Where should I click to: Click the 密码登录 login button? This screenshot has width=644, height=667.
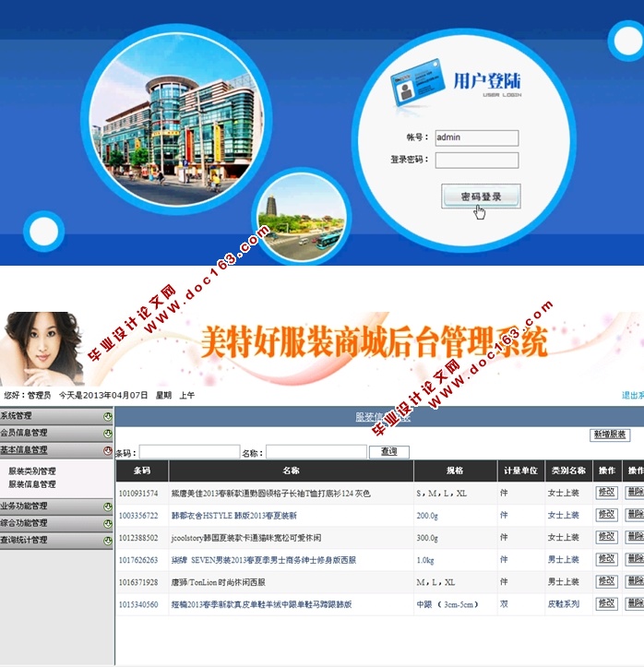click(x=481, y=197)
